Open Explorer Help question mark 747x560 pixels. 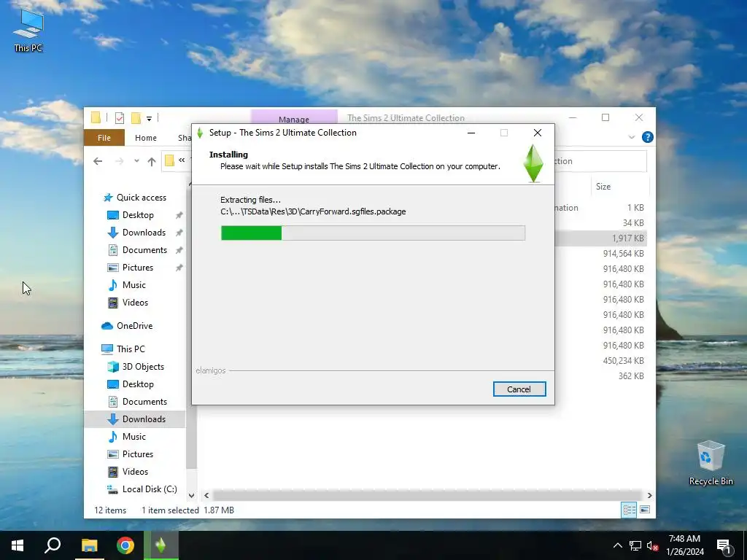coord(648,138)
